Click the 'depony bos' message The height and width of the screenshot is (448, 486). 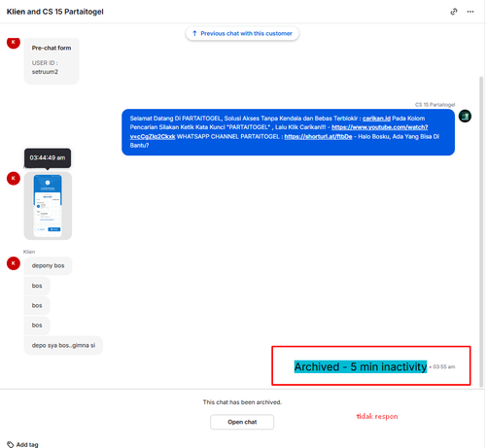tap(48, 265)
